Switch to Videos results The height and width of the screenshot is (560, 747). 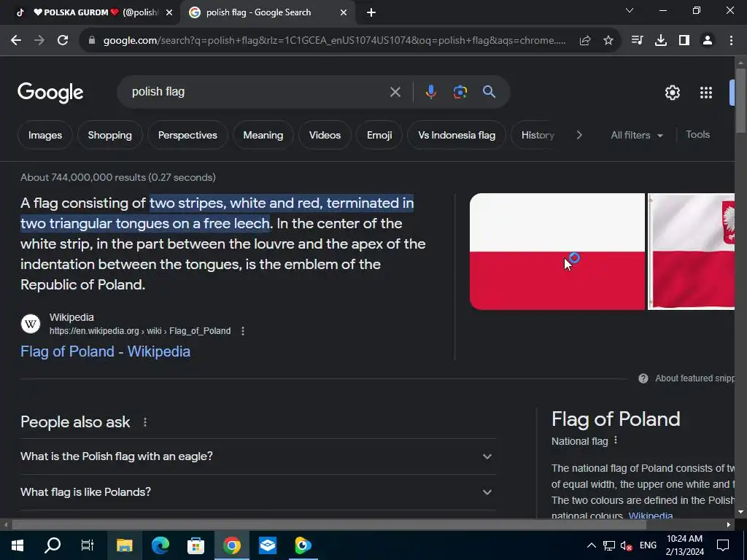point(325,135)
